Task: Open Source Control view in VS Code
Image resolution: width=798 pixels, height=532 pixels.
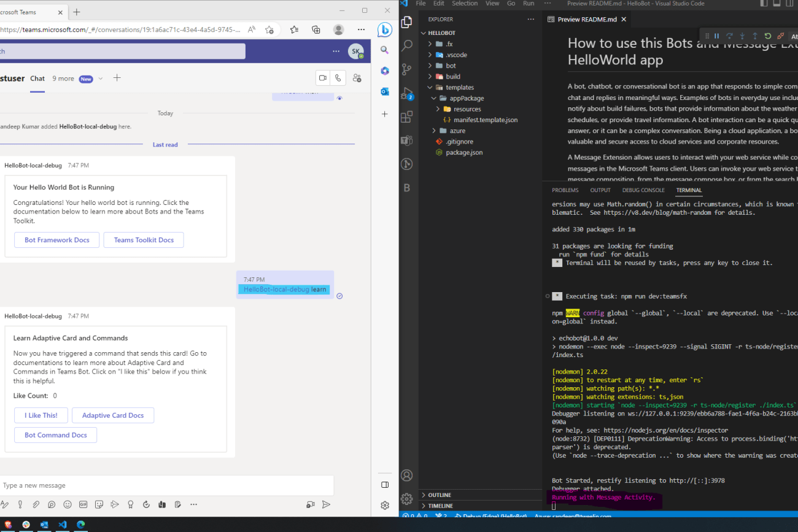Action: (x=406, y=69)
